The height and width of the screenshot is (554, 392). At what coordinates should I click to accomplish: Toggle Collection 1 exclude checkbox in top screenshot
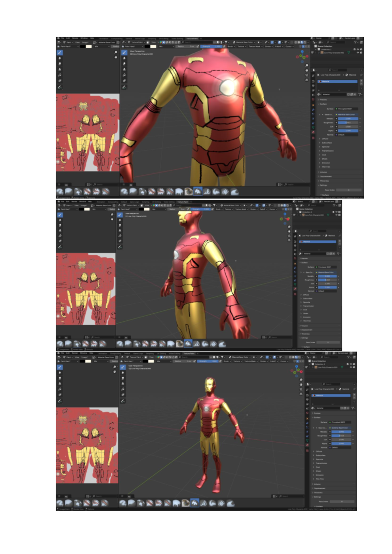click(x=354, y=49)
